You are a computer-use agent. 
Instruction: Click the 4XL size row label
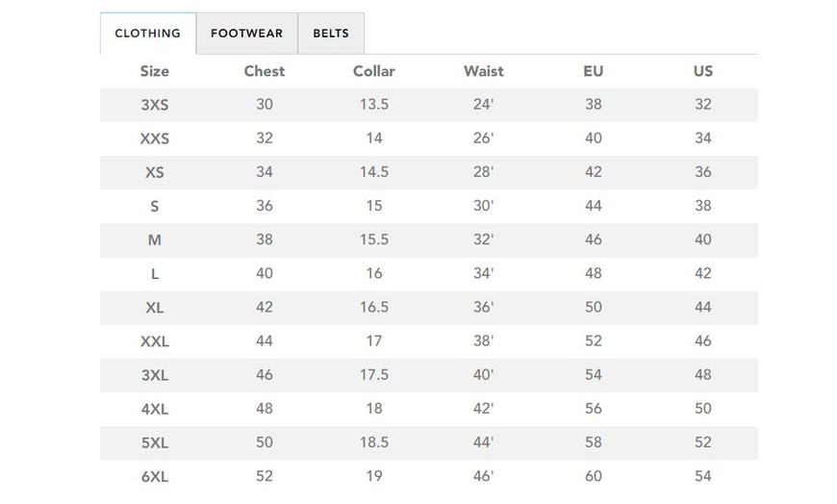click(x=154, y=409)
